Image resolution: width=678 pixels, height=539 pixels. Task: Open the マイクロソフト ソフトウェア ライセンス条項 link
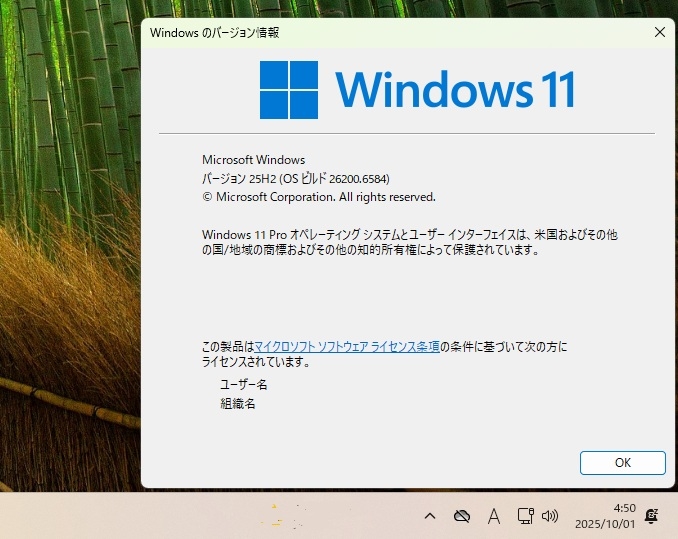tap(347, 346)
